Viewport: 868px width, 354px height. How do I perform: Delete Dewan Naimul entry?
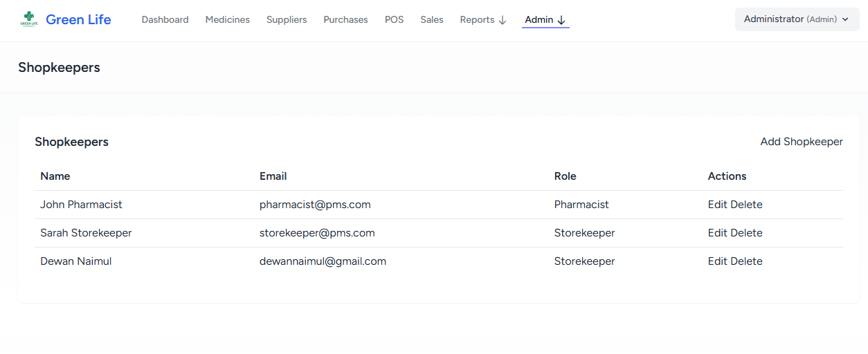click(x=746, y=261)
